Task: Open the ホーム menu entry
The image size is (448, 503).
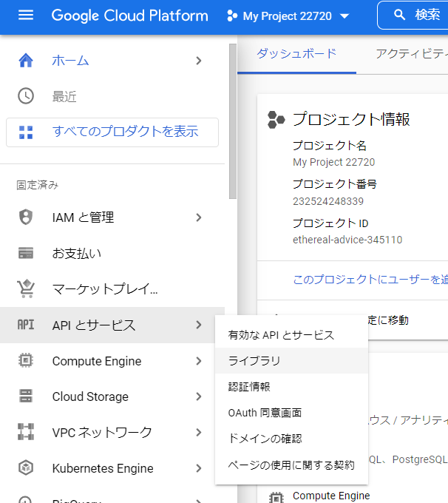Action: click(112, 61)
